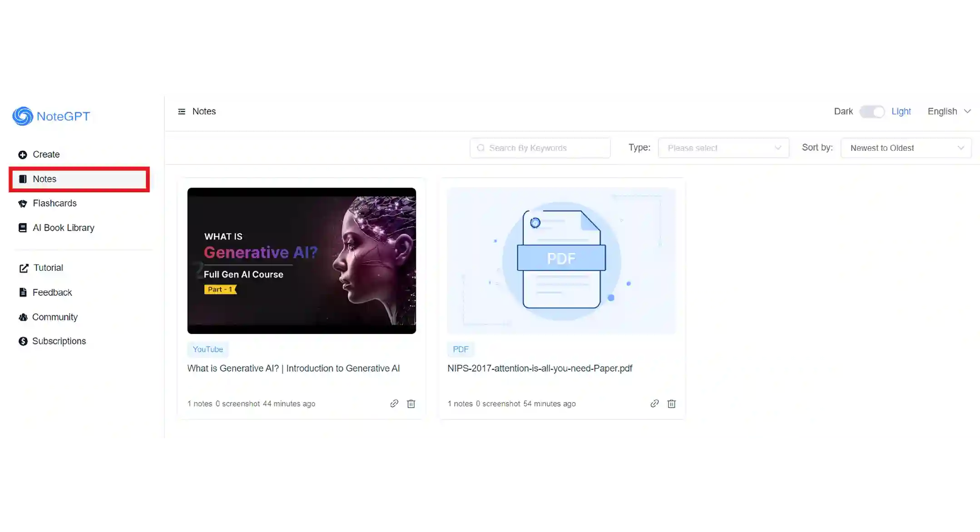980x532 pixels.
Task: Click the Subscriptions menu item
Action: [x=59, y=341]
